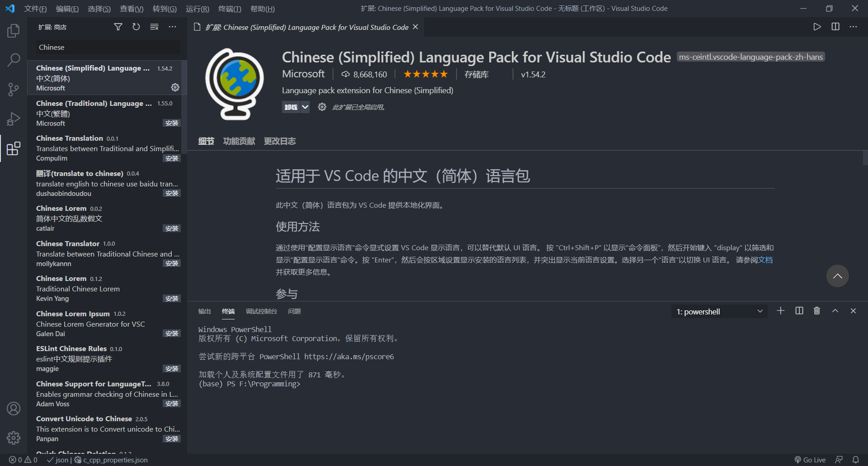
Task: Open the 终端(T) menu
Action: pos(230,9)
